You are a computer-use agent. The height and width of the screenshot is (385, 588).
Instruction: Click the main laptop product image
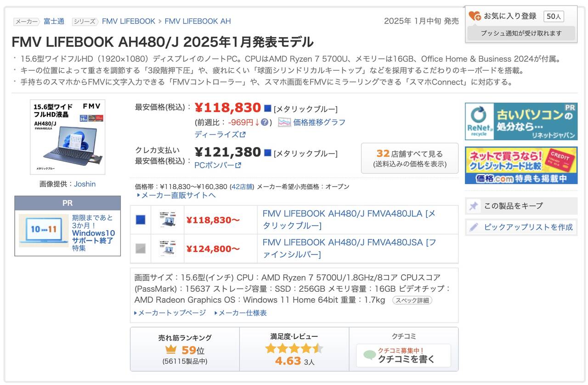coord(68,137)
